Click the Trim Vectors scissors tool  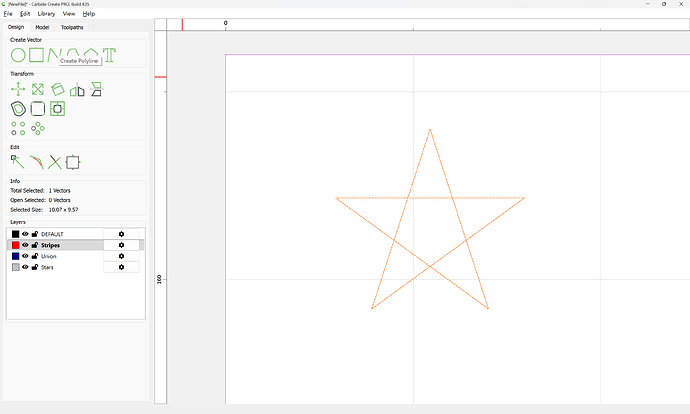click(x=55, y=161)
